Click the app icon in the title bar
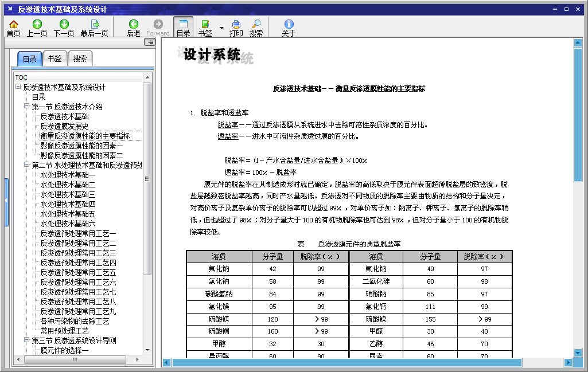Screen dimensions: 588x372 (10, 9)
